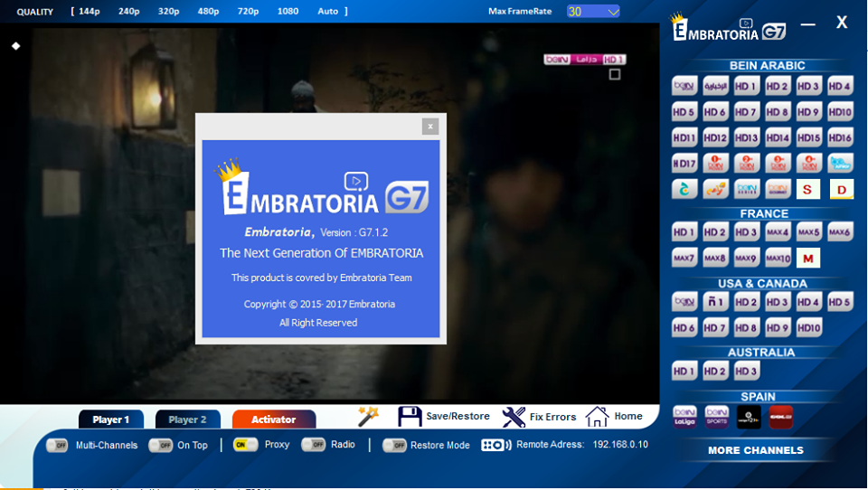The width and height of the screenshot is (868, 490).
Task: Select BEIN ARABIC HD10 channel
Action: pos(840,112)
